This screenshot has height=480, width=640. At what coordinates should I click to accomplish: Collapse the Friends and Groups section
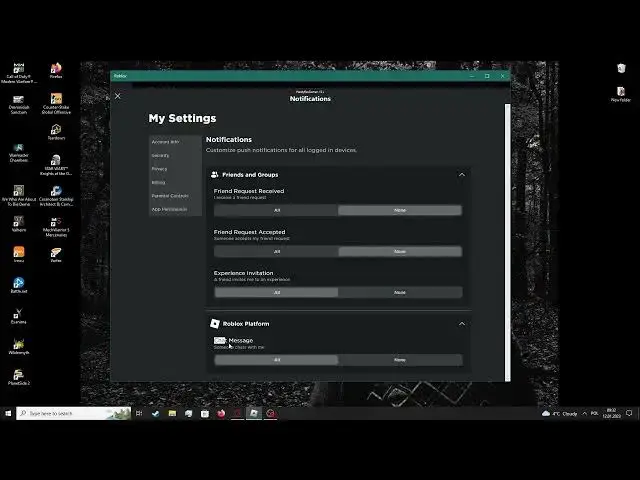(x=462, y=175)
